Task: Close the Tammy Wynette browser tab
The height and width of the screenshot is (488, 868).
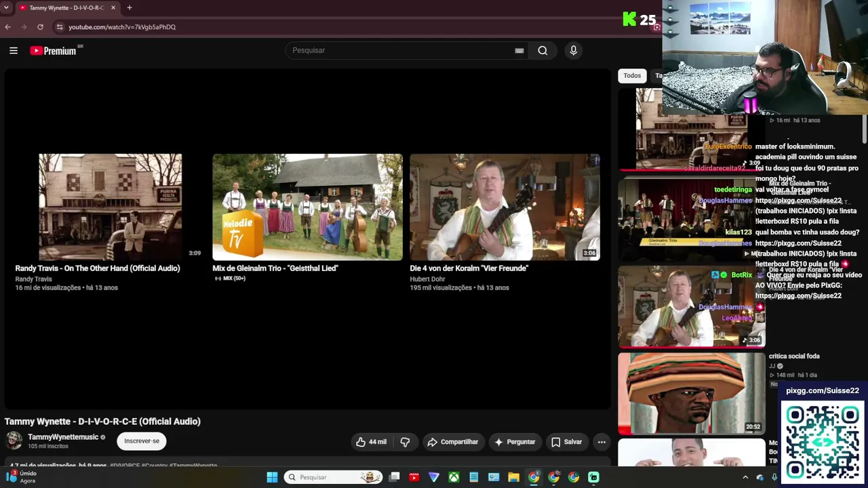Action: coord(113,7)
